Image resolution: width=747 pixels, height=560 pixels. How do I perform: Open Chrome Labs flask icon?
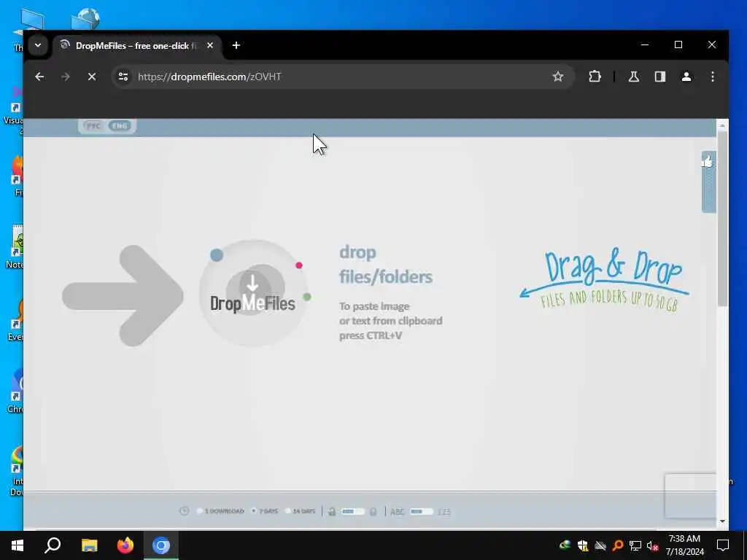click(x=634, y=77)
